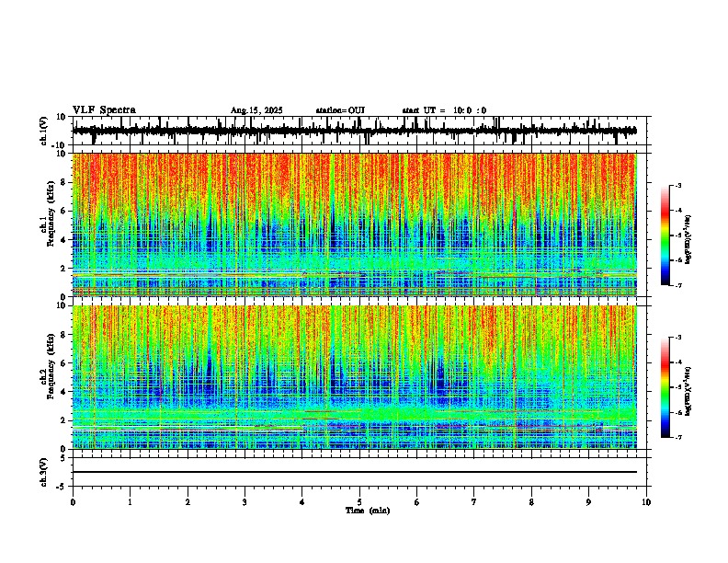This screenshot has height=563, width=728.
Task: Click the flat ch.3 voltage trace
Action: tap(355, 472)
